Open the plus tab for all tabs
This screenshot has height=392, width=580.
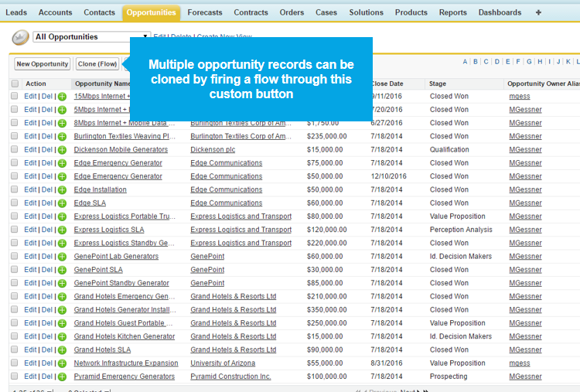[x=538, y=12]
